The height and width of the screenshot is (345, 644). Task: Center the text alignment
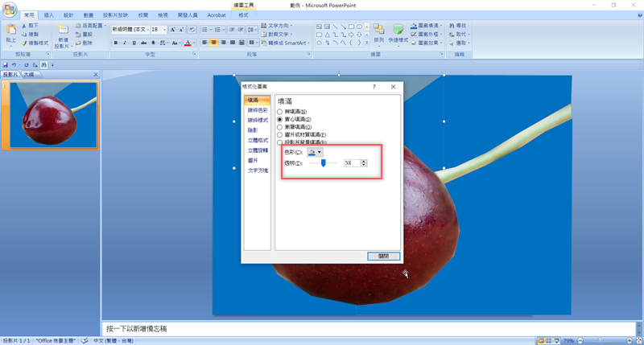click(x=213, y=43)
